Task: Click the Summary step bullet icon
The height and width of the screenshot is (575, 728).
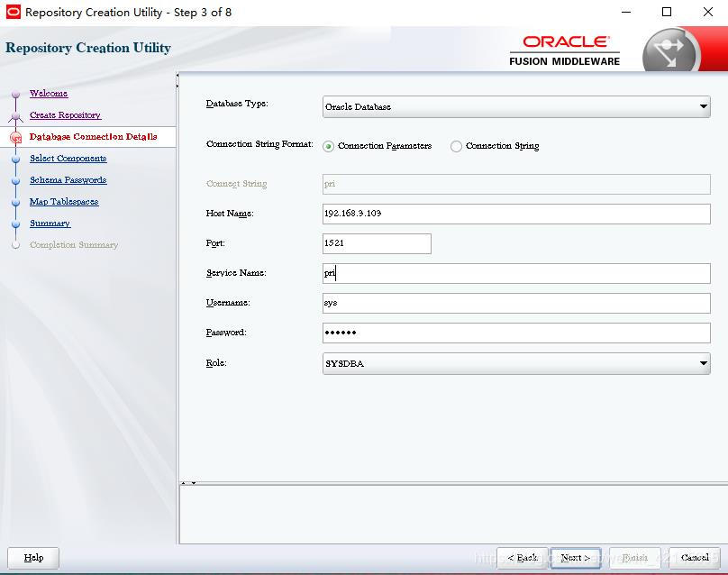Action: (x=16, y=224)
